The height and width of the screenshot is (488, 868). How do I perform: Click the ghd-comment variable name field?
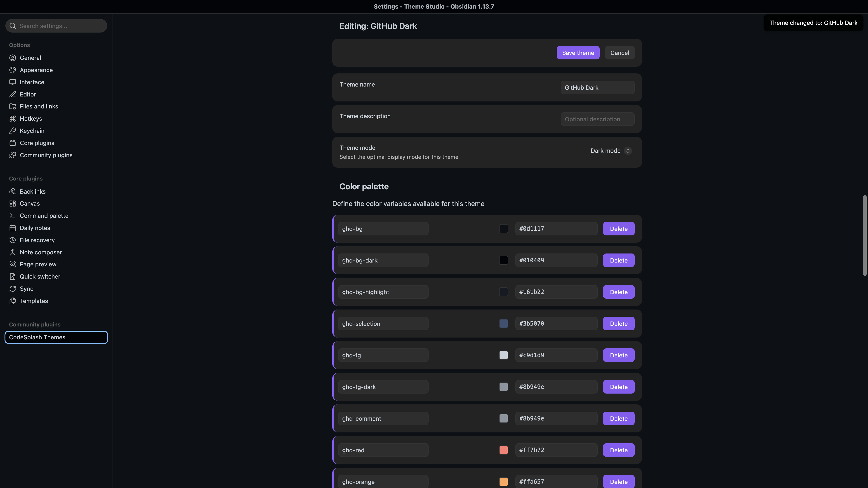click(x=383, y=418)
